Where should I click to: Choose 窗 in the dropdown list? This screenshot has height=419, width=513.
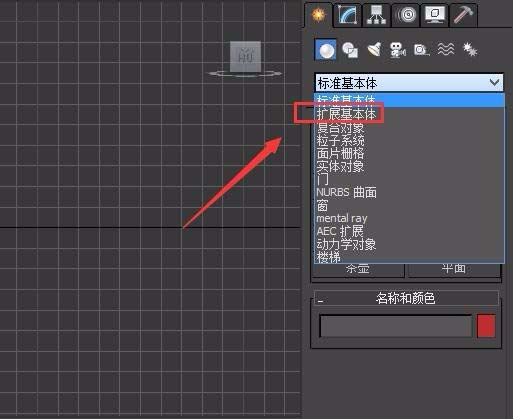click(x=409, y=205)
